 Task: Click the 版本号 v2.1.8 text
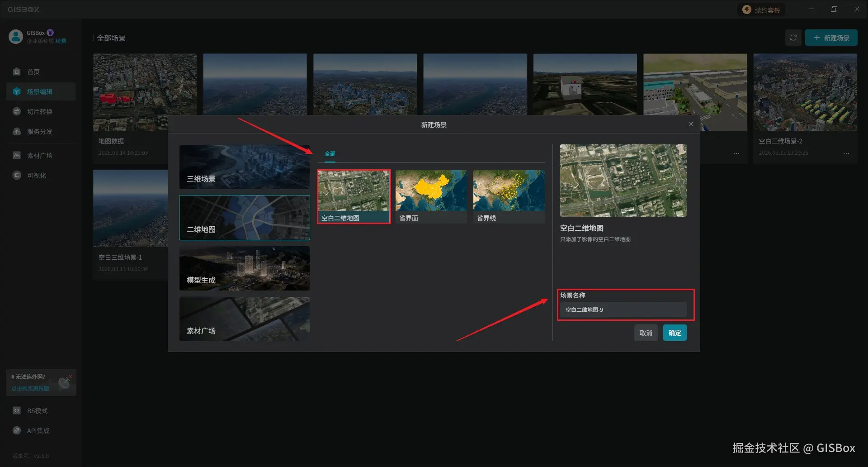(x=31, y=456)
